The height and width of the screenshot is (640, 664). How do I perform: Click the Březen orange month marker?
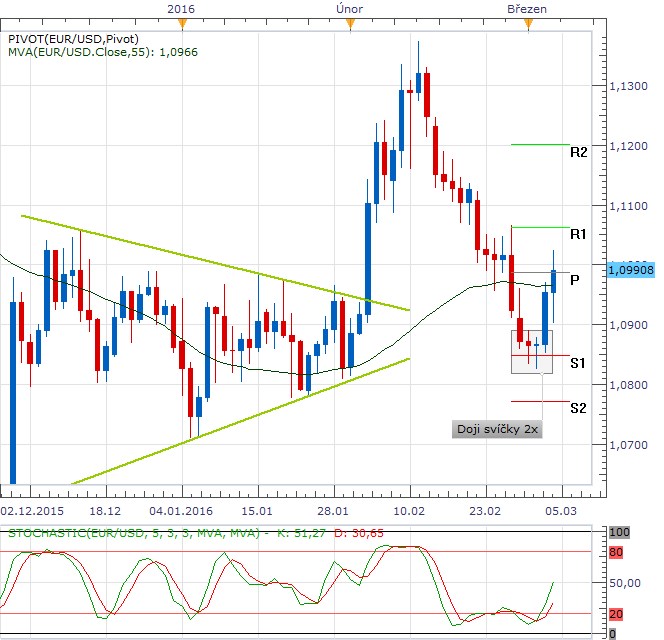point(528,24)
